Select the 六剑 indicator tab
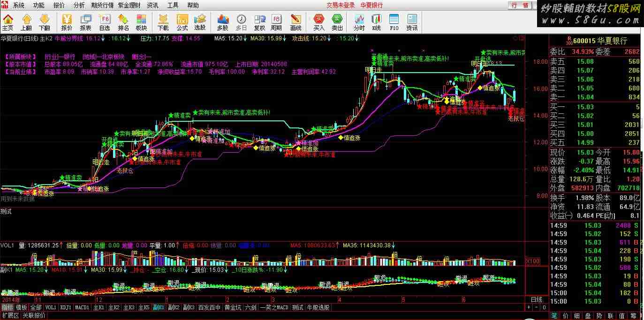Viewport: 644px width, 320px height. (x=251, y=308)
